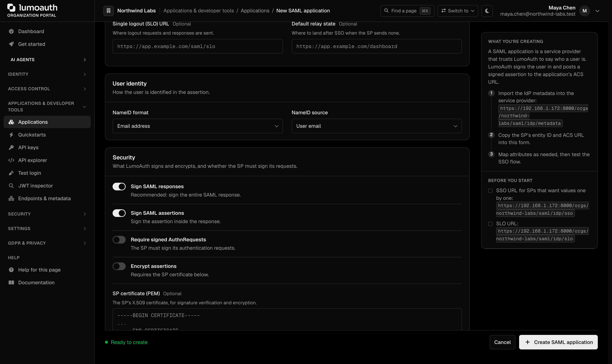The image size is (612, 364).
Task: Click the Cancel button
Action: coord(502,342)
